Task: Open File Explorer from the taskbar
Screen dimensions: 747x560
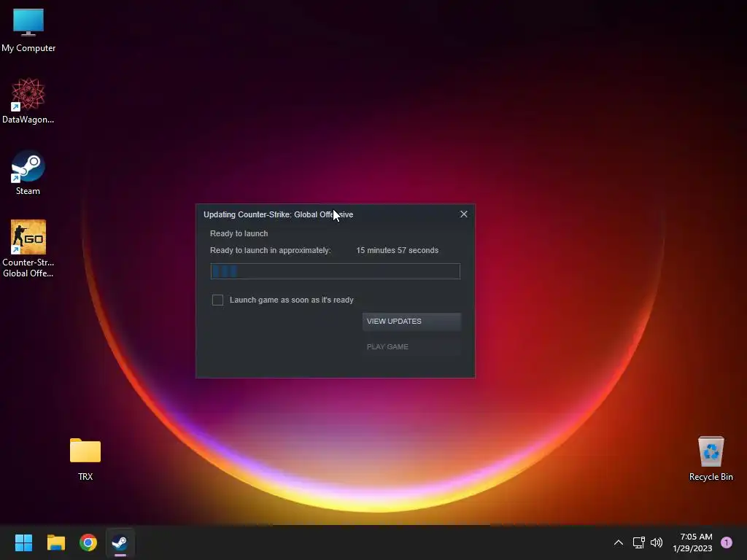Action: [55, 542]
